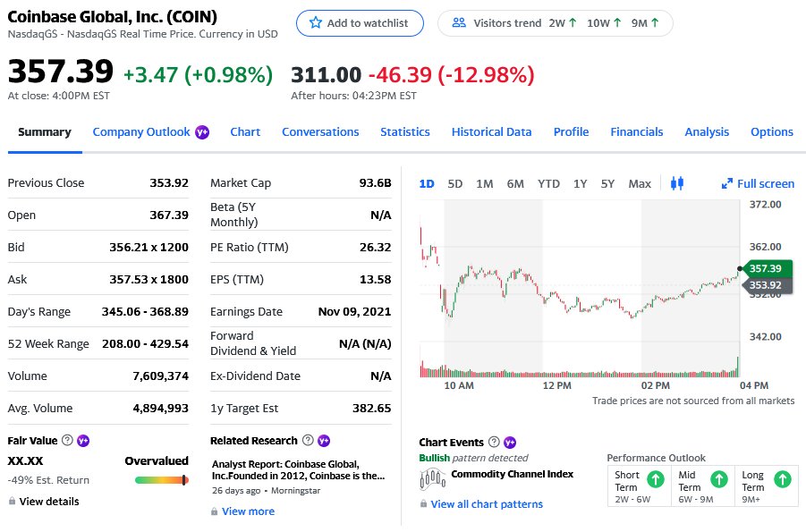Open the Company Outlook tab

141,132
